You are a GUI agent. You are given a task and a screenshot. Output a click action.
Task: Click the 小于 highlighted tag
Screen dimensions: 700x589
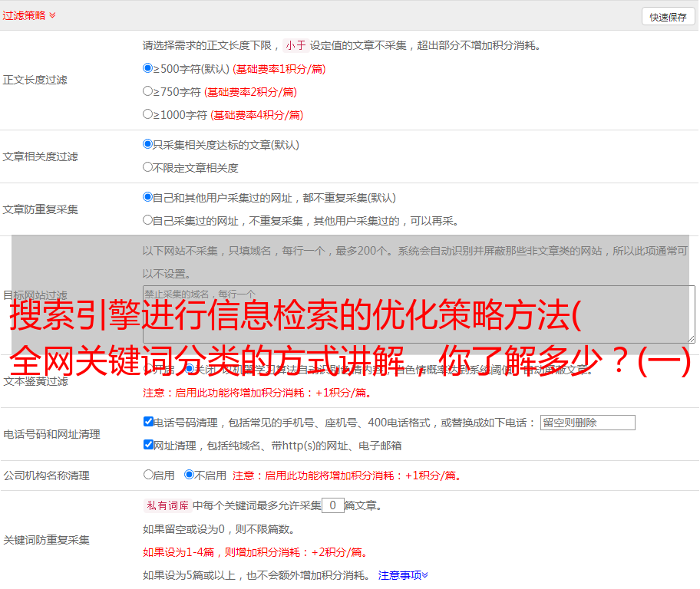click(x=296, y=45)
